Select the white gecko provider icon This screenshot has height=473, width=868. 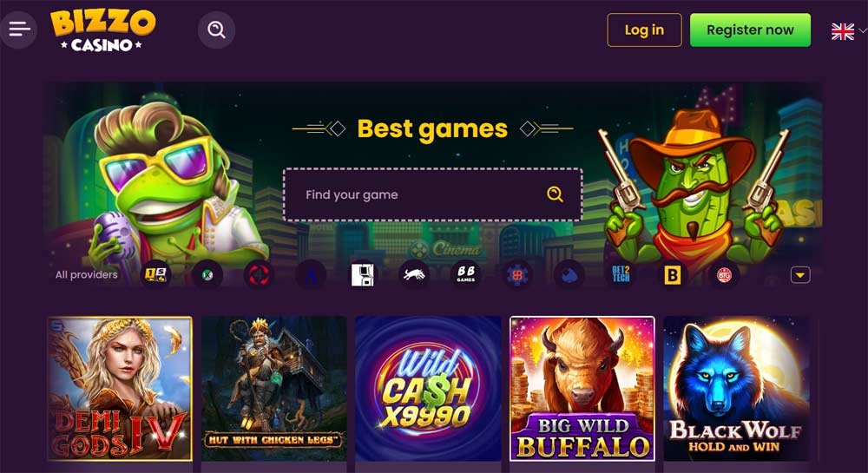coord(413,274)
